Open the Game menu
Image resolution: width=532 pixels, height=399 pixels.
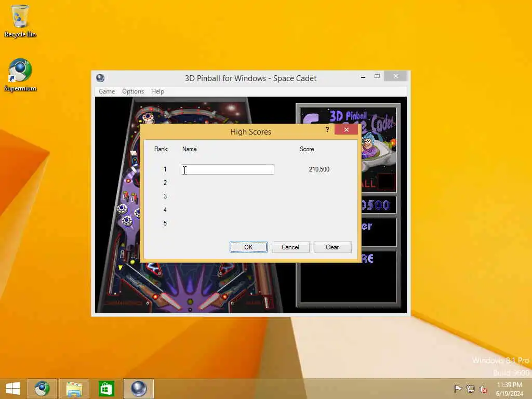click(x=107, y=91)
